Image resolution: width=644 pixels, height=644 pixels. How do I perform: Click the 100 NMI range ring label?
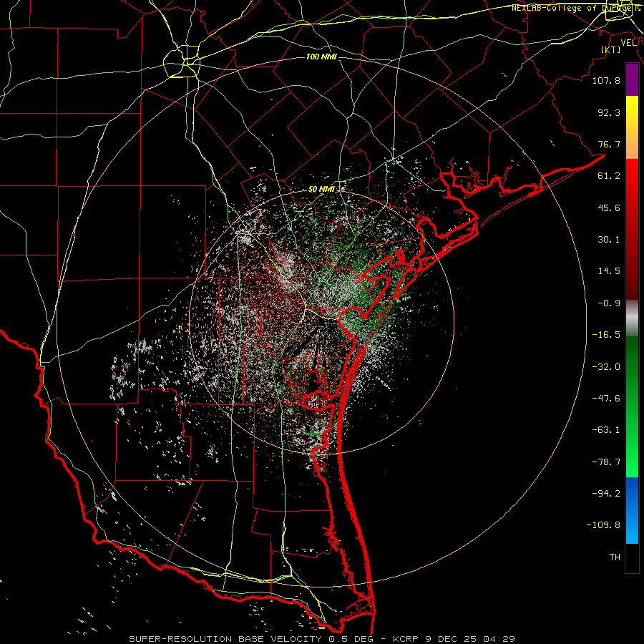(x=321, y=57)
